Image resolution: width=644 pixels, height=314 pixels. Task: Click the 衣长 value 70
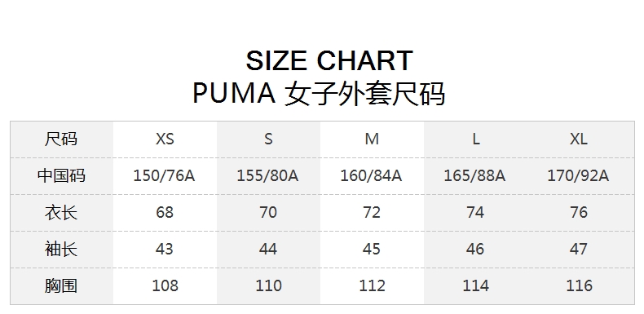(268, 213)
